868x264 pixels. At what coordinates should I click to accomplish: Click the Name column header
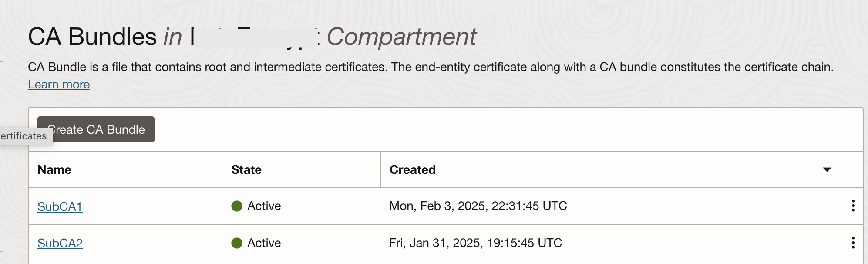[x=54, y=169]
